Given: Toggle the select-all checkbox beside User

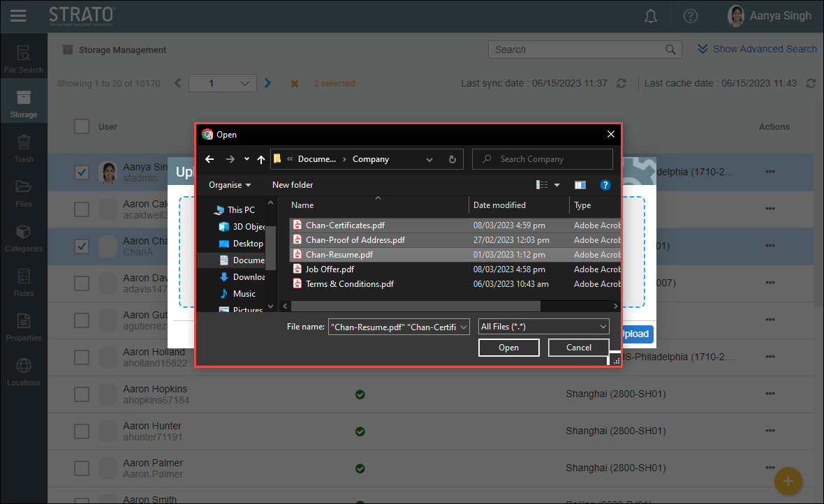Looking at the screenshot, I should point(82,126).
